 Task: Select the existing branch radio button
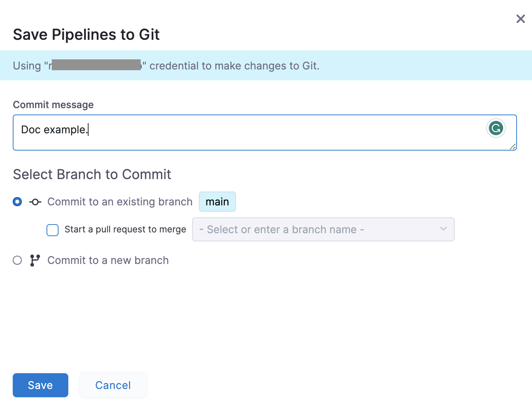coord(17,202)
